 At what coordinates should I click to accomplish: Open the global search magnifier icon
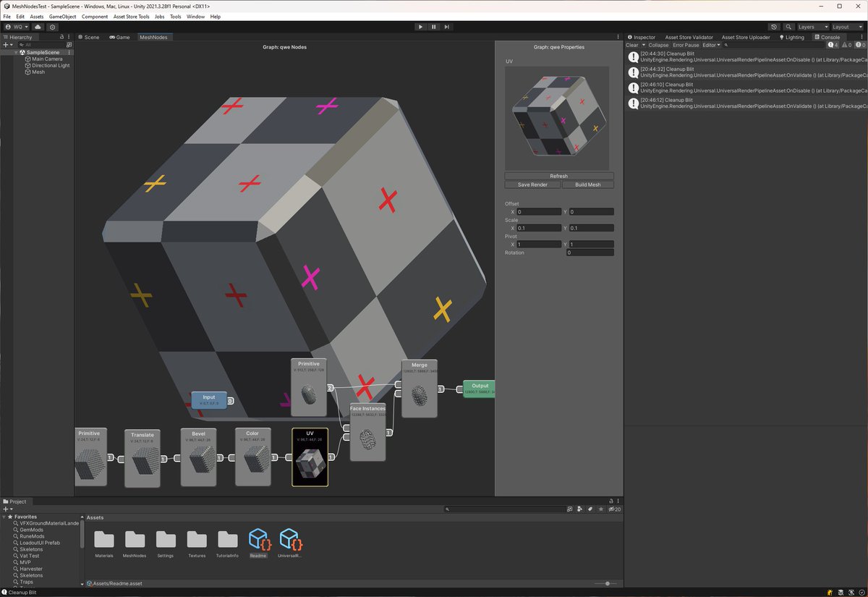(x=789, y=27)
